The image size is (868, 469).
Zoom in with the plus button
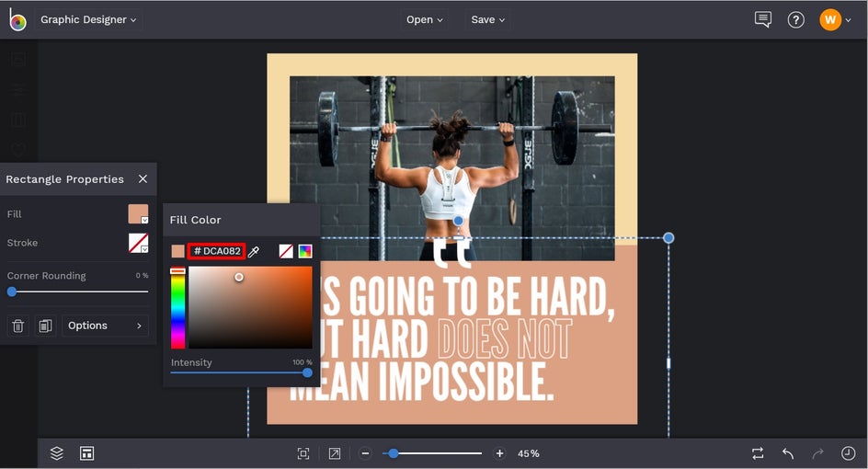(499, 453)
